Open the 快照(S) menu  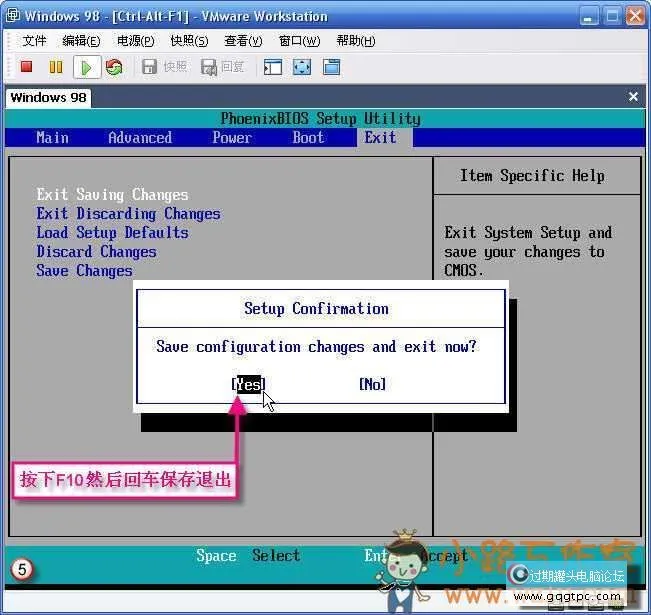[189, 41]
